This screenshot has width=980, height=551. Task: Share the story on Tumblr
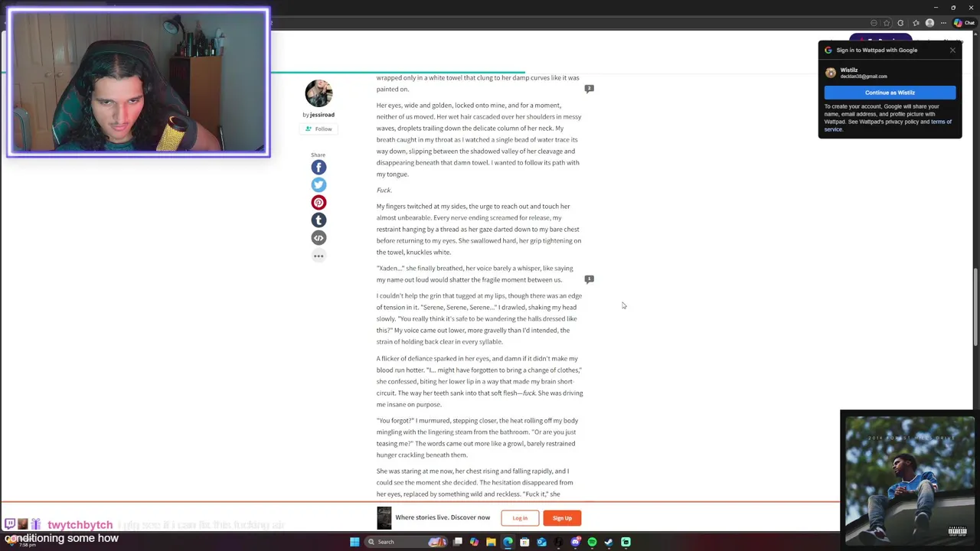click(x=318, y=220)
